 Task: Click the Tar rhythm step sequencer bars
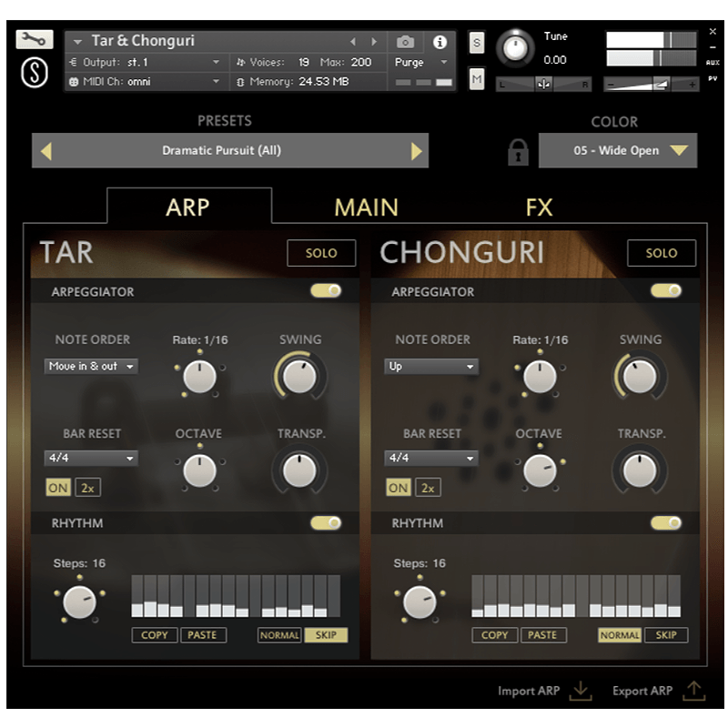click(236, 596)
